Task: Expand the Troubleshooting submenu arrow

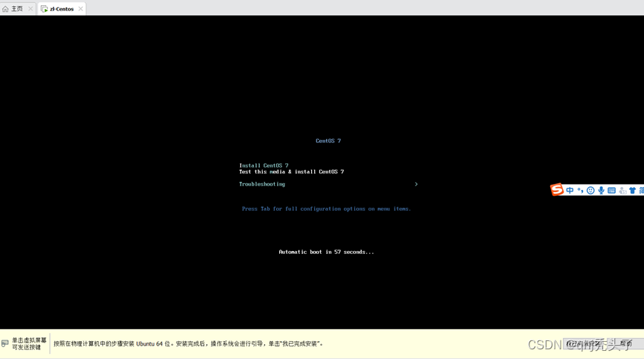Action: pos(416,184)
